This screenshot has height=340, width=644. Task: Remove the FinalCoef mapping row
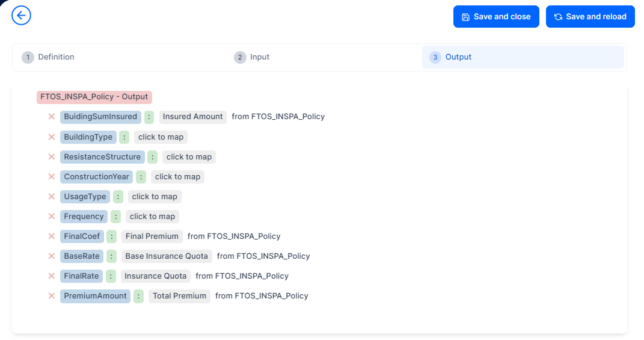52,236
